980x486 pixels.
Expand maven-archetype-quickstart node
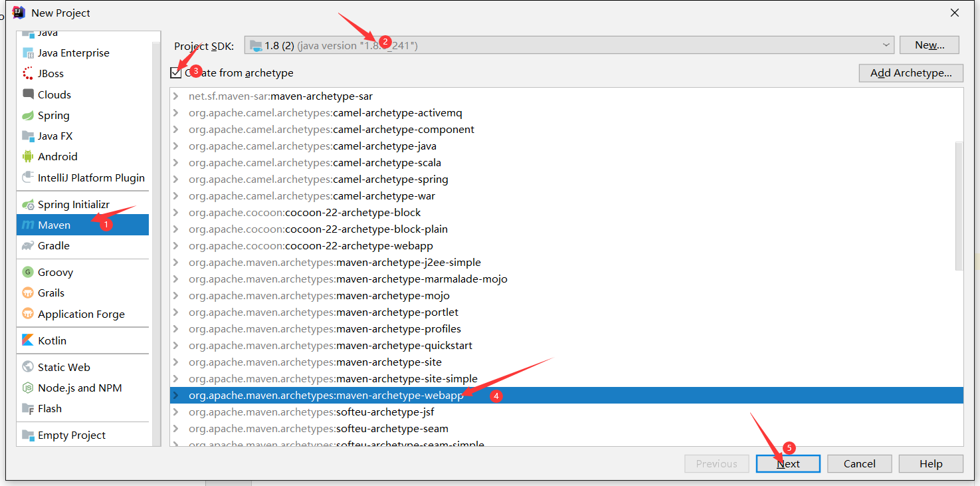point(176,346)
